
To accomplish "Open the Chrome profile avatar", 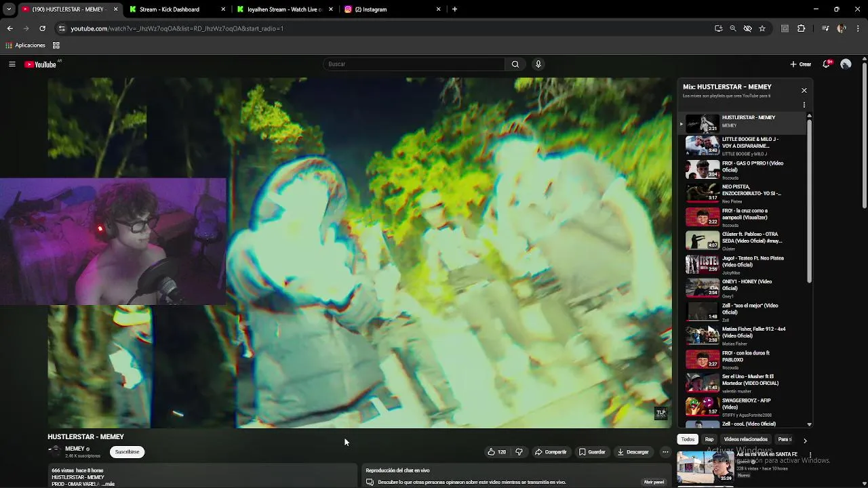I will tap(842, 28).
